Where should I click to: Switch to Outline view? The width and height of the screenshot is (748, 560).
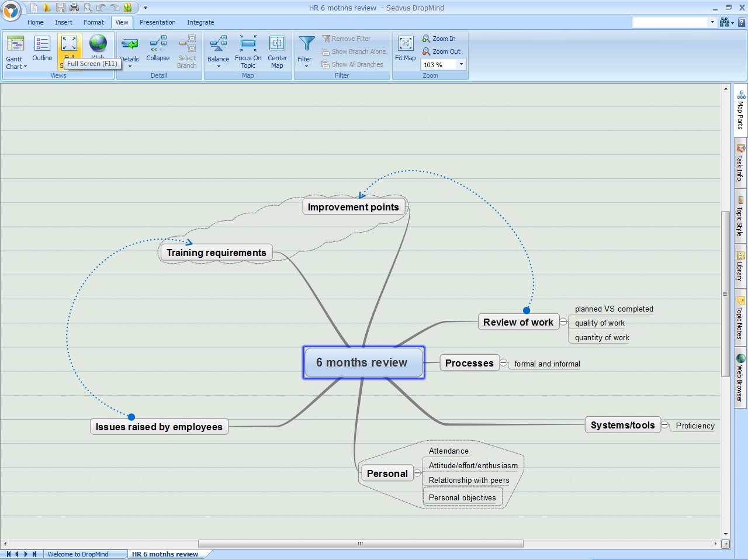tap(42, 49)
